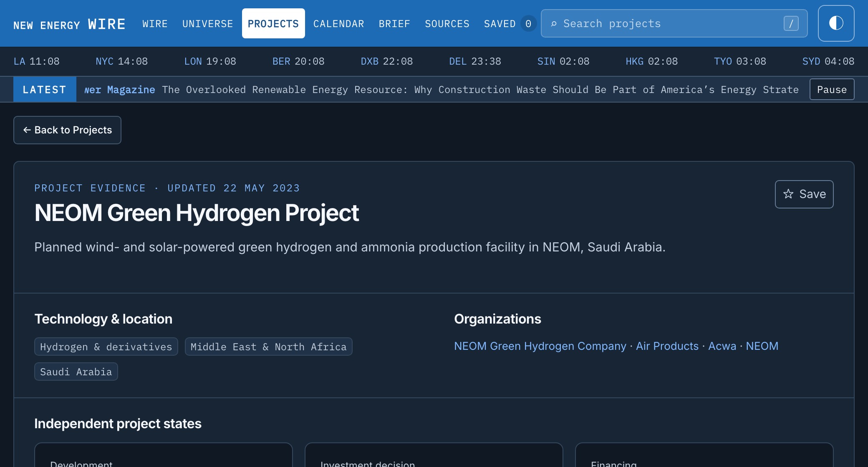The width and height of the screenshot is (868, 467).
Task: Click the NEW ENERGY WIRE logo
Action: 69,24
